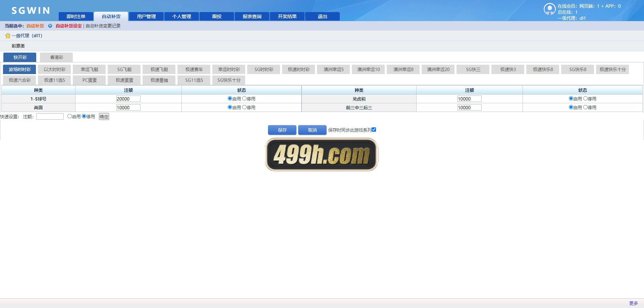Go to the 跟投 menu
This screenshot has height=308, width=644.
[217, 16]
